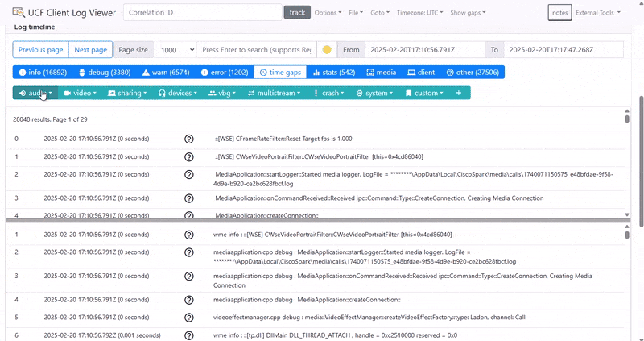Image resolution: width=644 pixels, height=341 pixels.
Task: Open the devices category dropdown
Action: point(179,93)
